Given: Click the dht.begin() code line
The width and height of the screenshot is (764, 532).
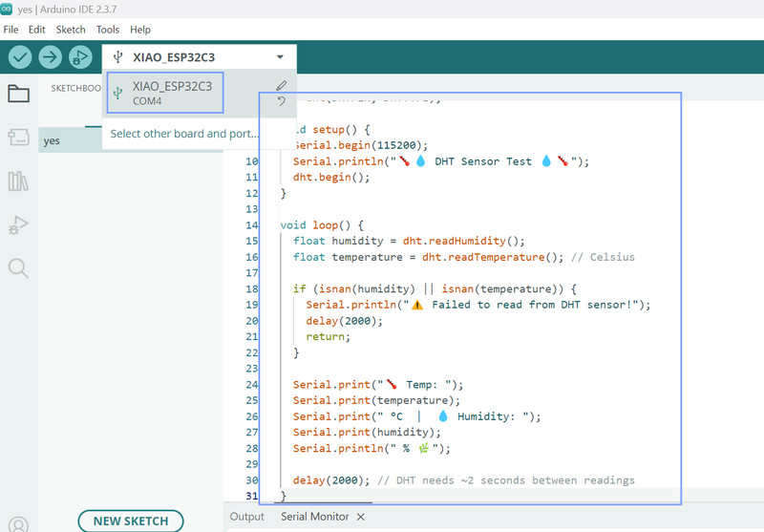Looking at the screenshot, I should click(x=331, y=178).
